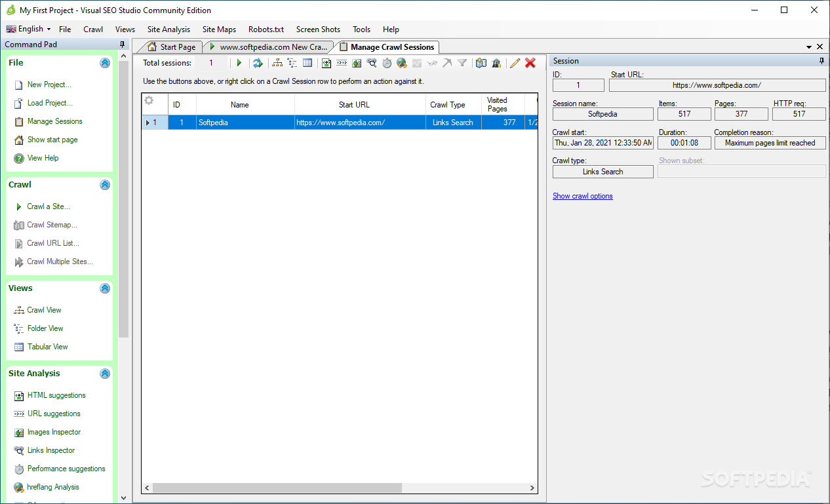Screen dimensions: 830x504
Task: Click the blue refresh arrows toolbar icon
Action: [258, 63]
